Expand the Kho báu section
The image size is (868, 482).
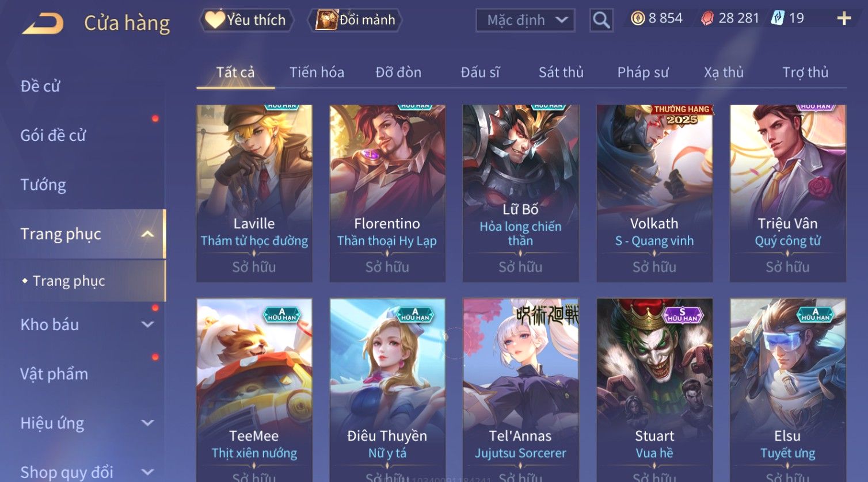[x=147, y=324]
